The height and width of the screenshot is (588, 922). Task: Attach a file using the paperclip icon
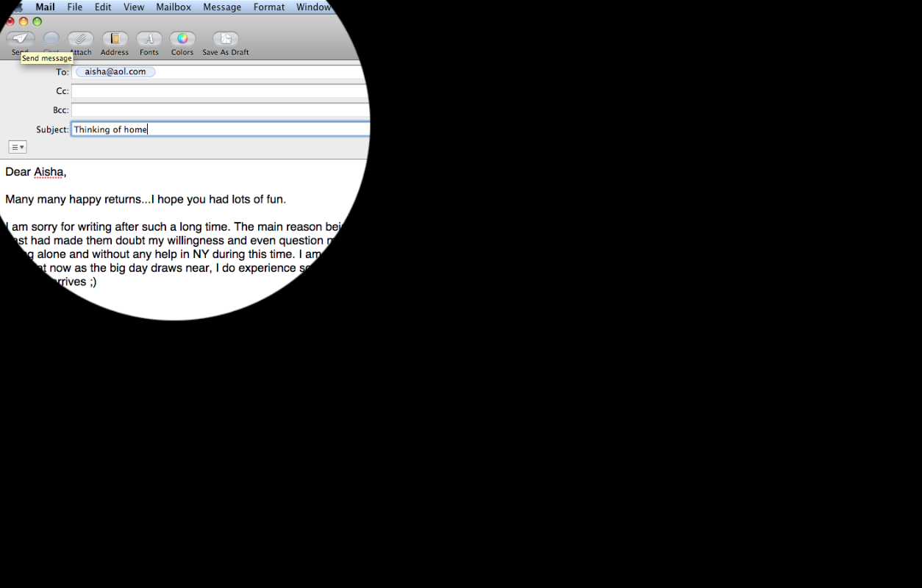(80, 39)
